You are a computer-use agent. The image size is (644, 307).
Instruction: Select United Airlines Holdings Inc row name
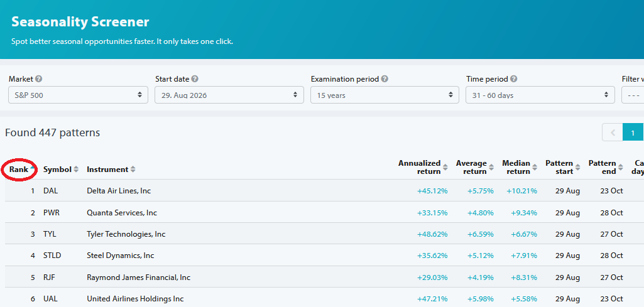point(135,299)
